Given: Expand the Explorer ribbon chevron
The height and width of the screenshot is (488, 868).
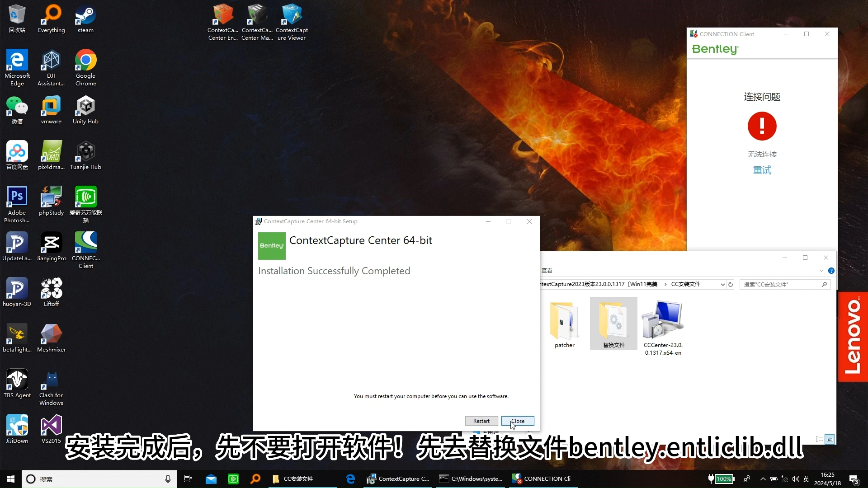Looking at the screenshot, I should (x=821, y=271).
